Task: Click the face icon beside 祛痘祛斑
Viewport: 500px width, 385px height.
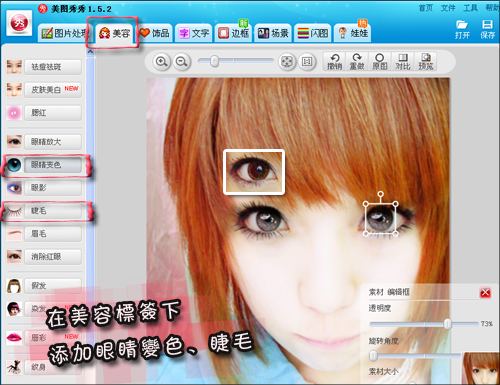Action: tap(14, 67)
